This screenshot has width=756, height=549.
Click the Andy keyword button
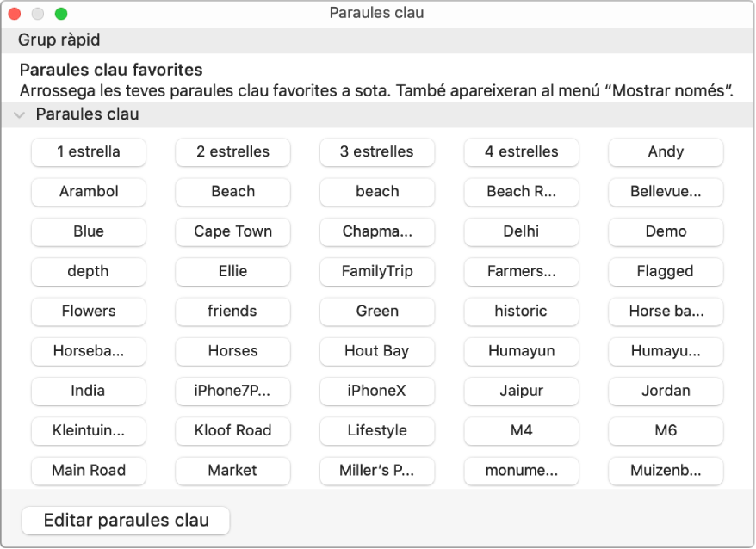point(666,152)
